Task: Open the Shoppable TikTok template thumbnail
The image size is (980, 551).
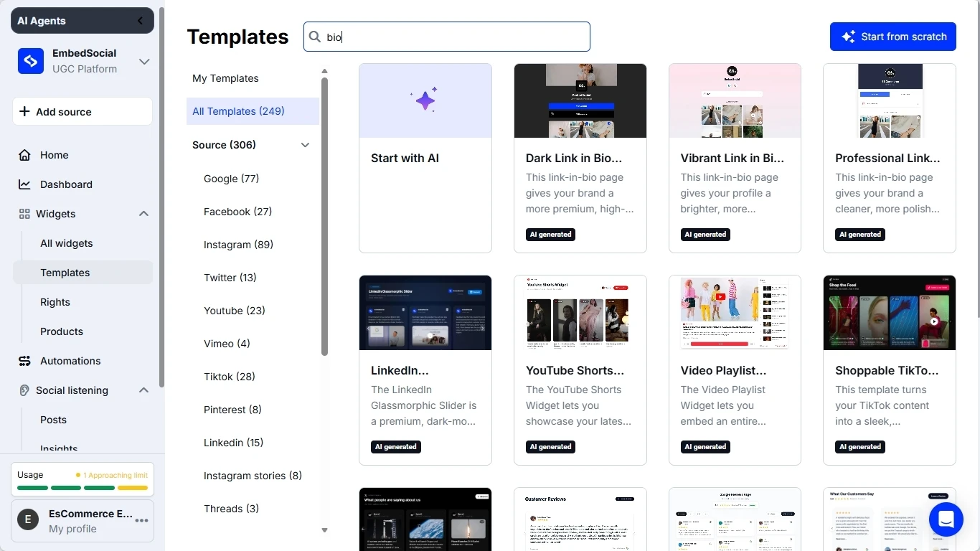Action: (890, 313)
